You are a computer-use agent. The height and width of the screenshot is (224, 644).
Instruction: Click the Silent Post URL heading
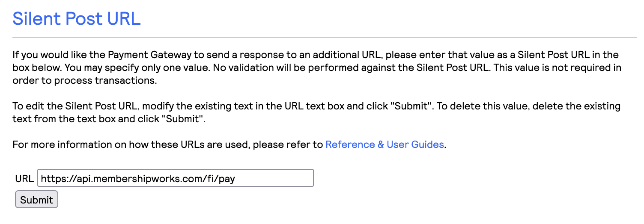pos(77,18)
